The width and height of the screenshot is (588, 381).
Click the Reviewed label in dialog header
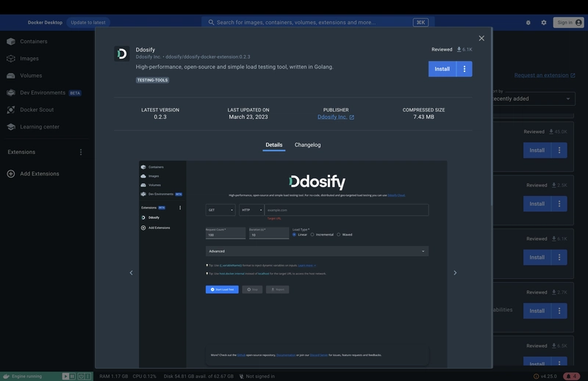[442, 49]
